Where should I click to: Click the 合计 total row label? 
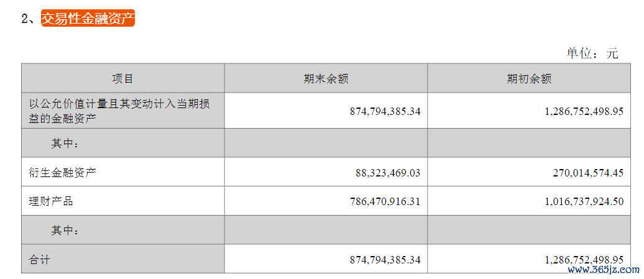click(x=39, y=259)
